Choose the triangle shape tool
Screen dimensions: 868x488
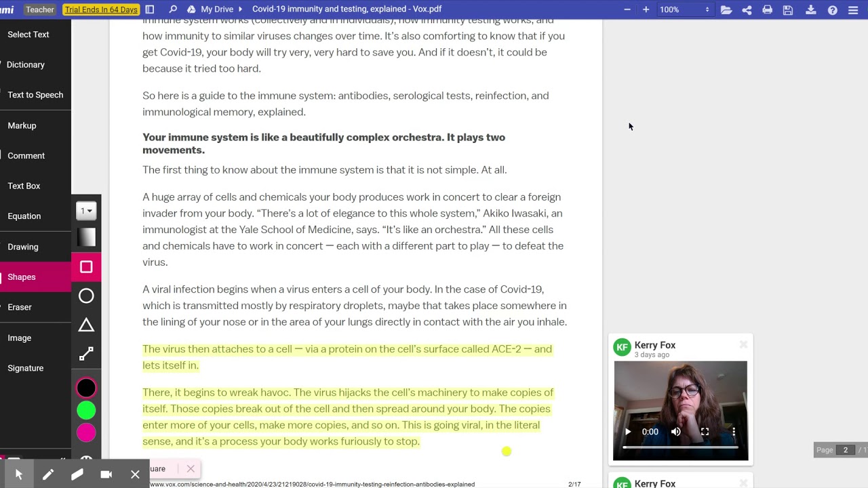pos(86,325)
